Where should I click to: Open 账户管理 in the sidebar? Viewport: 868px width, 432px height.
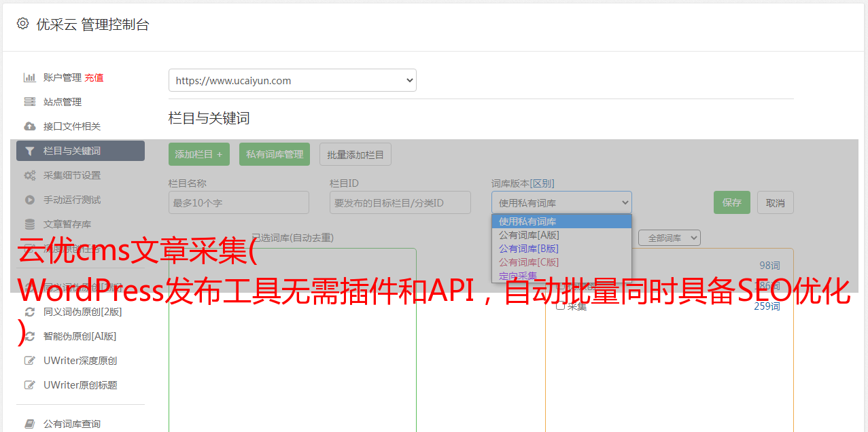63,77
